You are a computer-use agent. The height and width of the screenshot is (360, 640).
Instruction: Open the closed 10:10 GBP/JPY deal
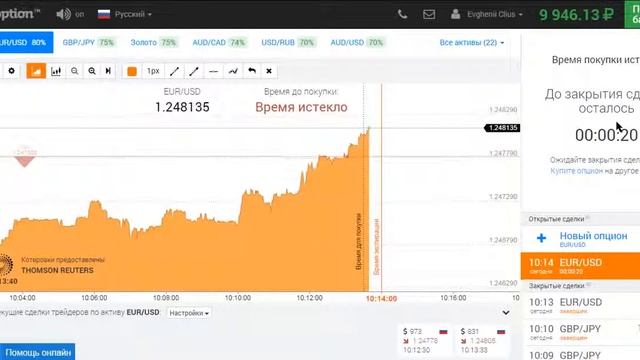580,332
